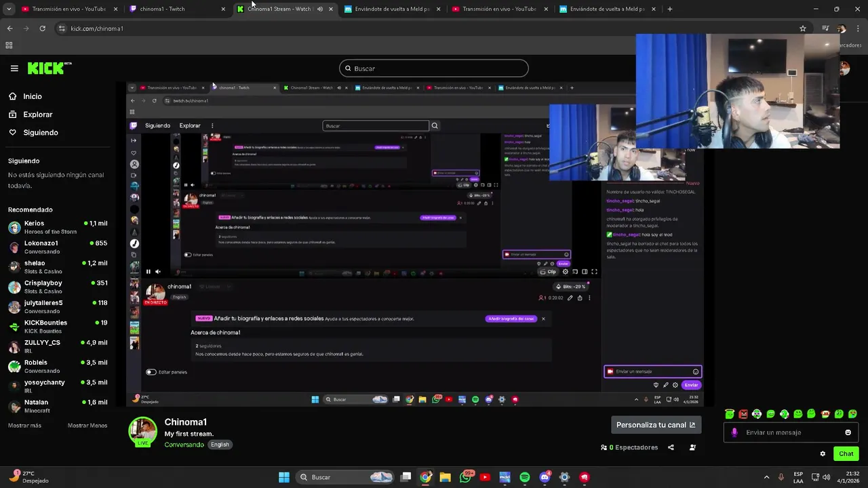
Task: Go back in browser history
Action: pos(9,28)
